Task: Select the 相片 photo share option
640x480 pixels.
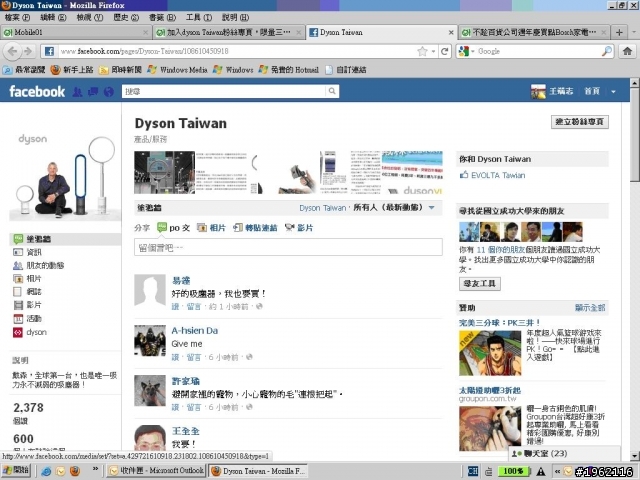Action: coord(211,228)
